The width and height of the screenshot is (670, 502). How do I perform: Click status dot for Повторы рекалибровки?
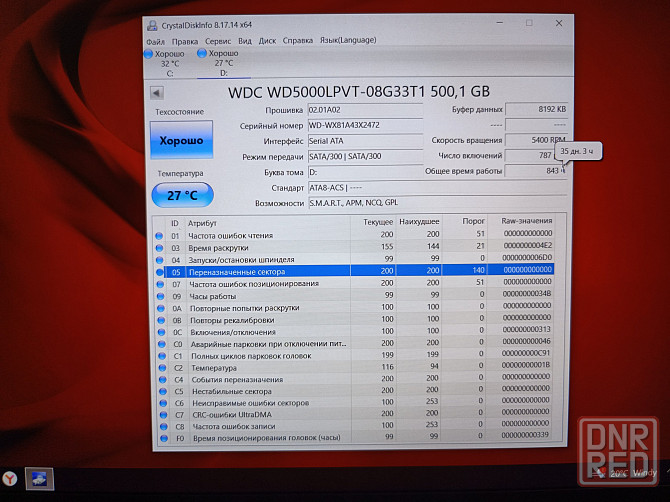coord(161,320)
